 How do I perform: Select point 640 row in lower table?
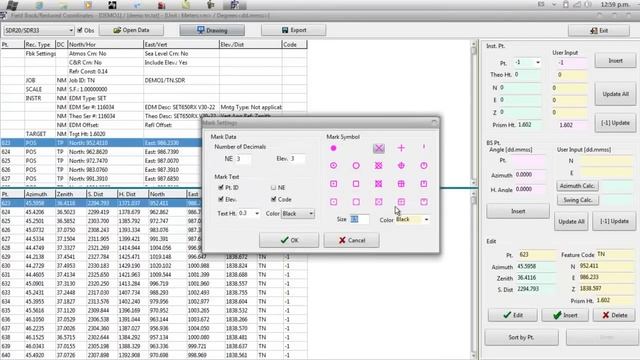coord(153,355)
